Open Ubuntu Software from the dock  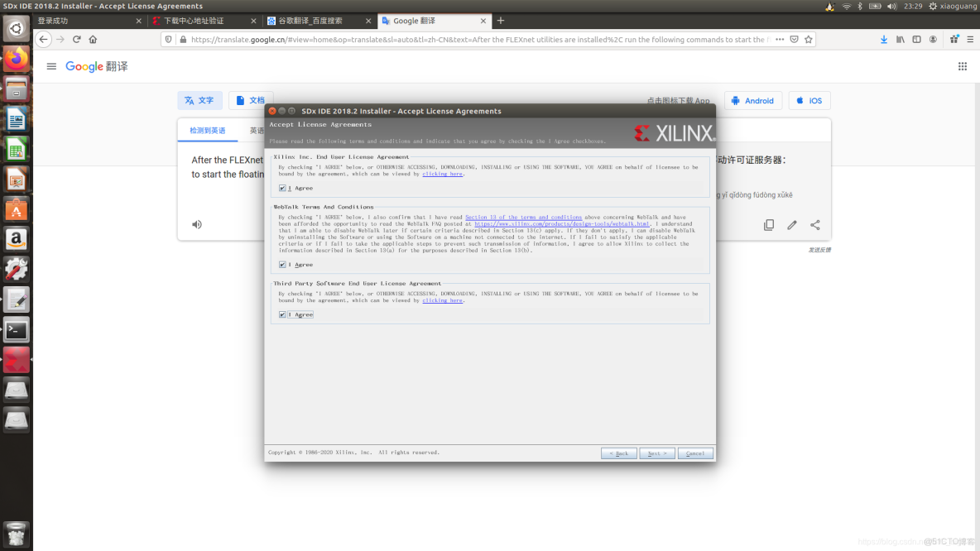pyautogui.click(x=17, y=209)
